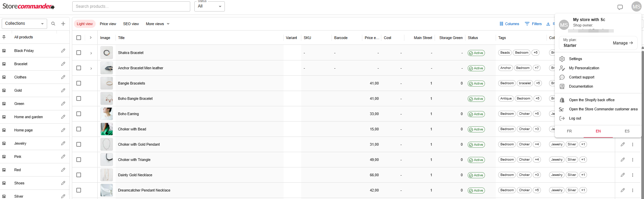Click the Search products input field

point(131,6)
